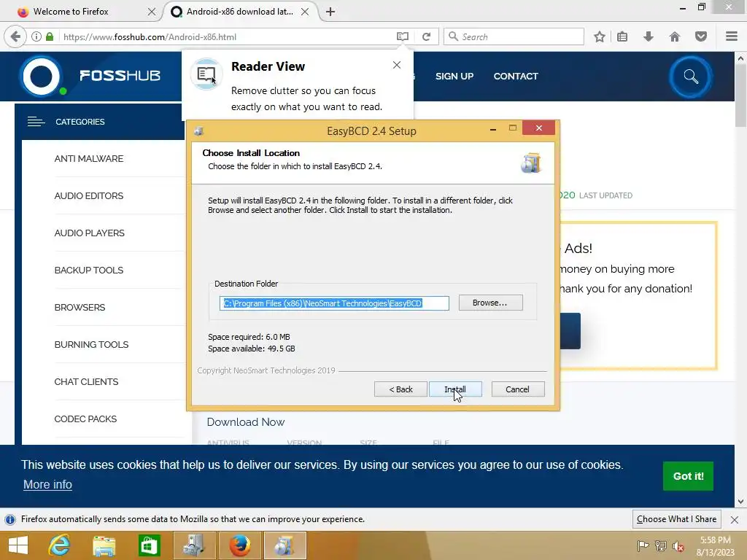The image size is (747, 560).
Task: Open the ANTI MALWARE category
Action: click(x=88, y=158)
